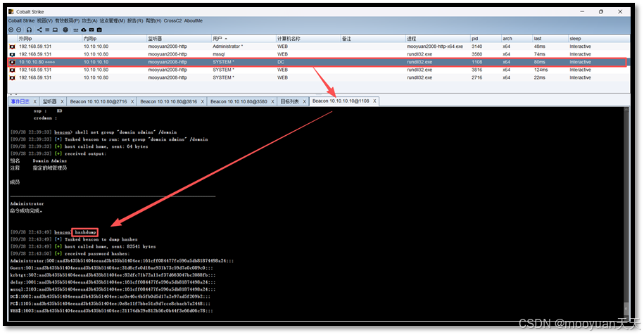Image resolution: width=644 pixels, height=335 pixels.
Task: Open listeners via the headphones icon
Action: pos(29,30)
